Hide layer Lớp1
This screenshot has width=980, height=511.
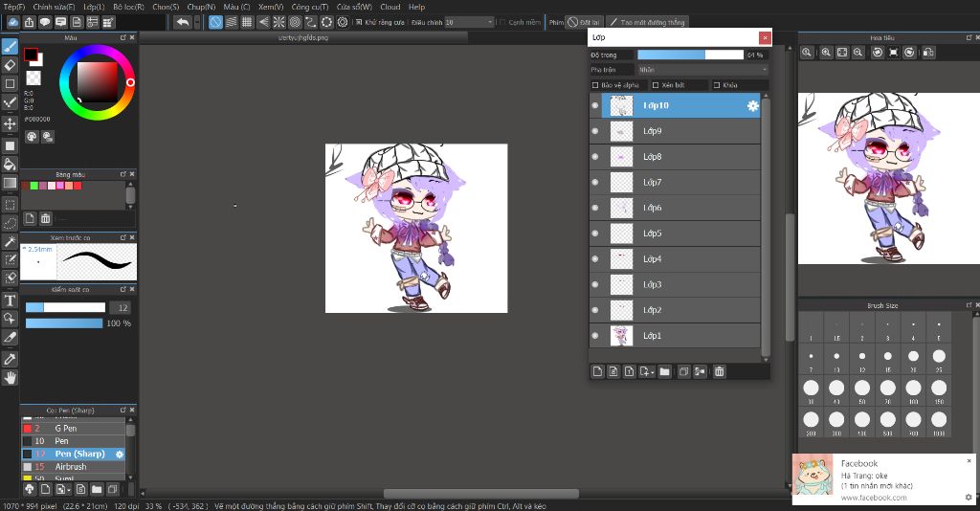click(x=595, y=336)
